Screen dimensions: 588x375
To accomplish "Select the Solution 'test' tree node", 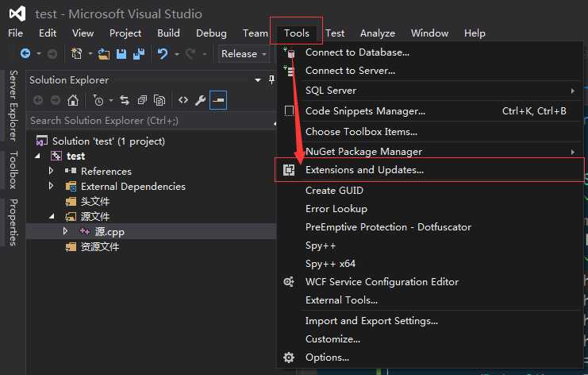I will pos(109,141).
